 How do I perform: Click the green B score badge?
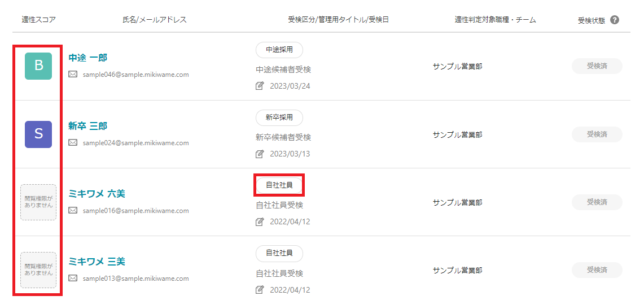(38, 66)
